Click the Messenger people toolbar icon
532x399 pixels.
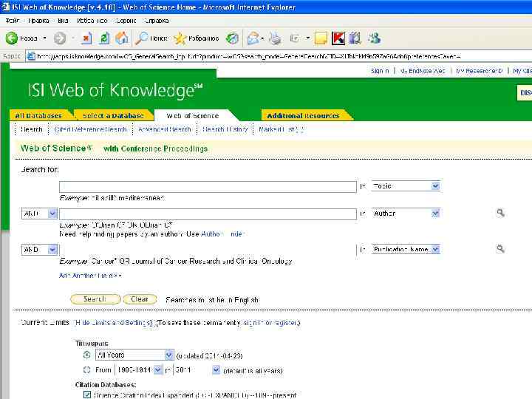click(x=375, y=38)
